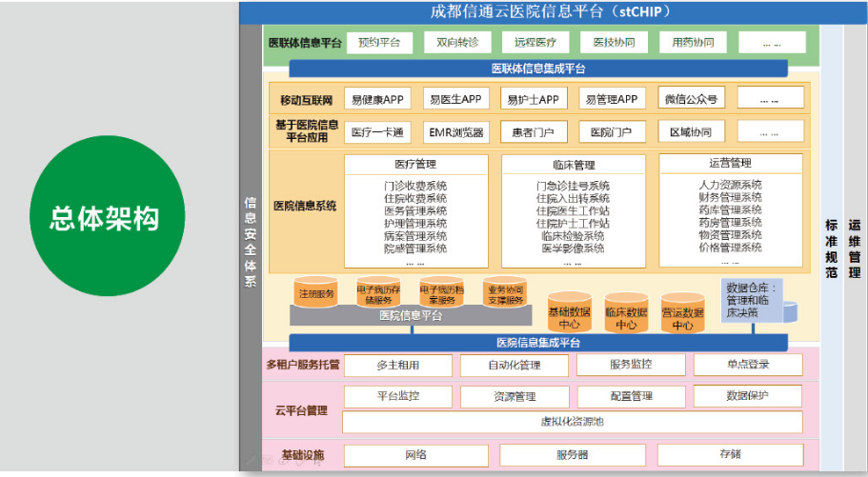The image size is (868, 477).
Task: Click the 医疗一卡通 box
Action: point(377,132)
